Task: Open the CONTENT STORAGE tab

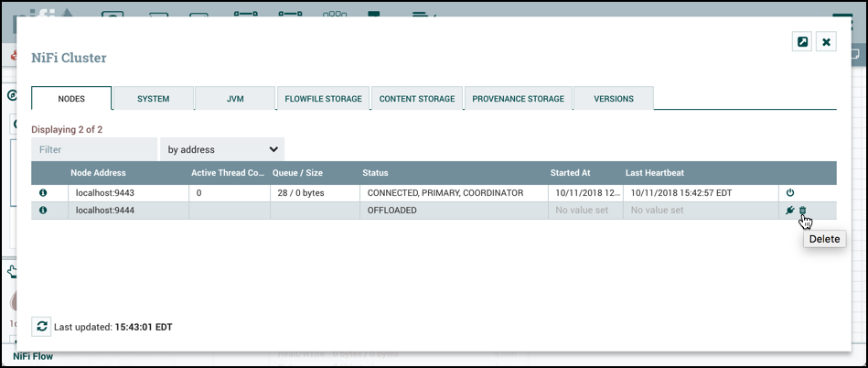Action: click(x=417, y=99)
